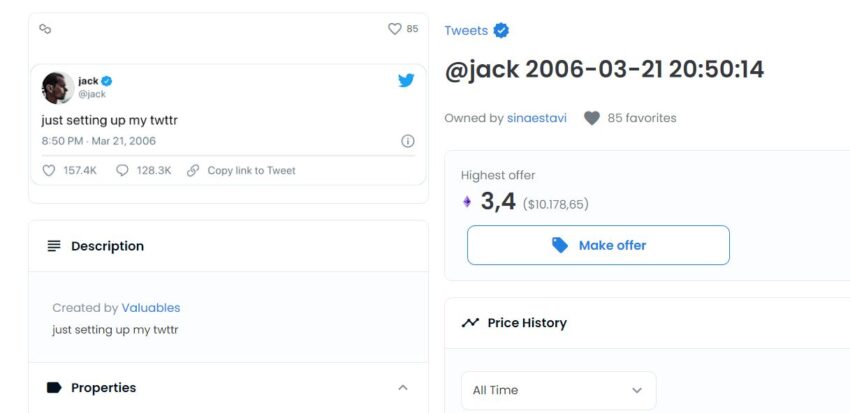Favorite the item using heart outline icon

[x=395, y=29]
